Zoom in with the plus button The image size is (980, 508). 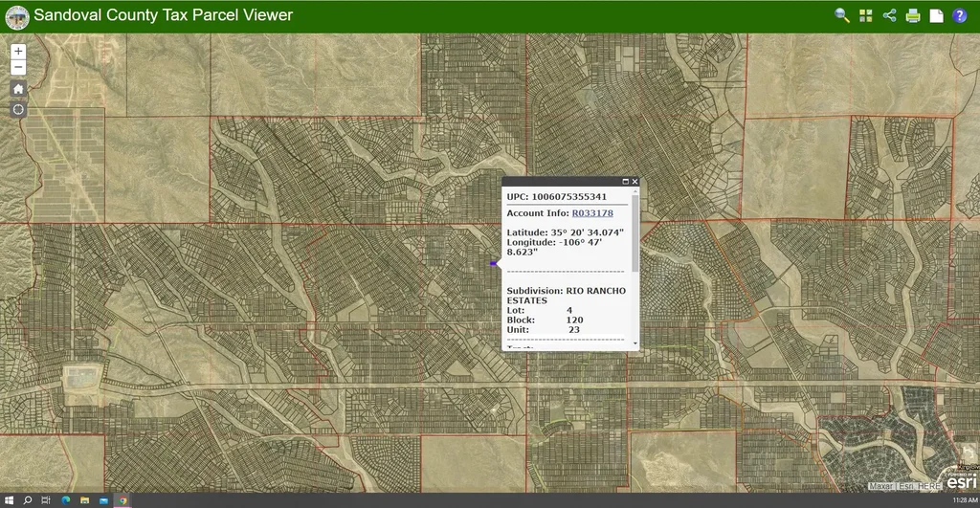pyautogui.click(x=18, y=52)
